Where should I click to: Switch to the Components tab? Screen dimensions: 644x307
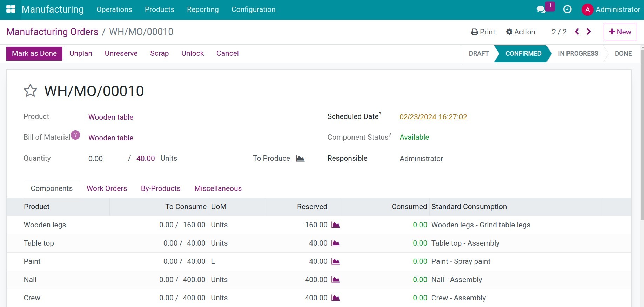click(52, 188)
